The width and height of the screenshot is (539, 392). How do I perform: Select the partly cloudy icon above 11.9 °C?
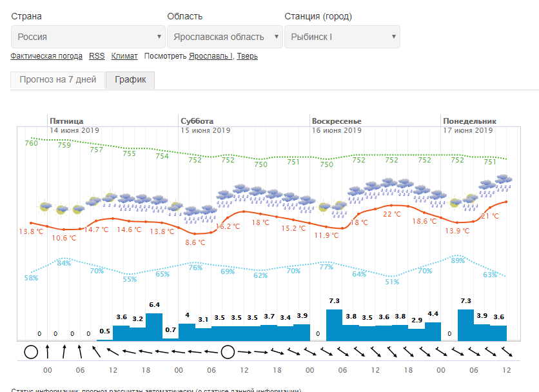coord(324,206)
